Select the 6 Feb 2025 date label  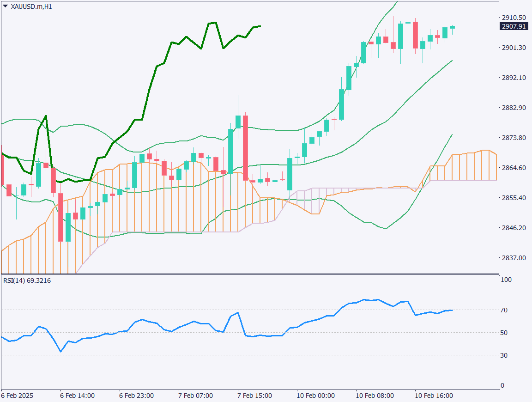18,396
